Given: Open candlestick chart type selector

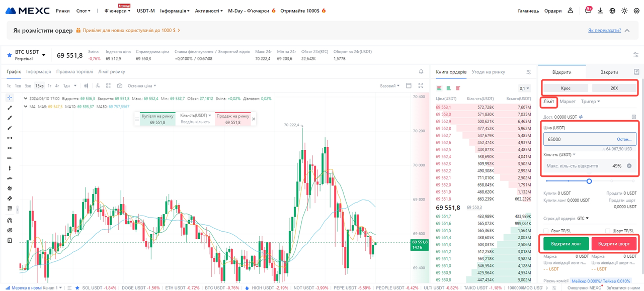Looking at the screenshot, I should click(86, 86).
